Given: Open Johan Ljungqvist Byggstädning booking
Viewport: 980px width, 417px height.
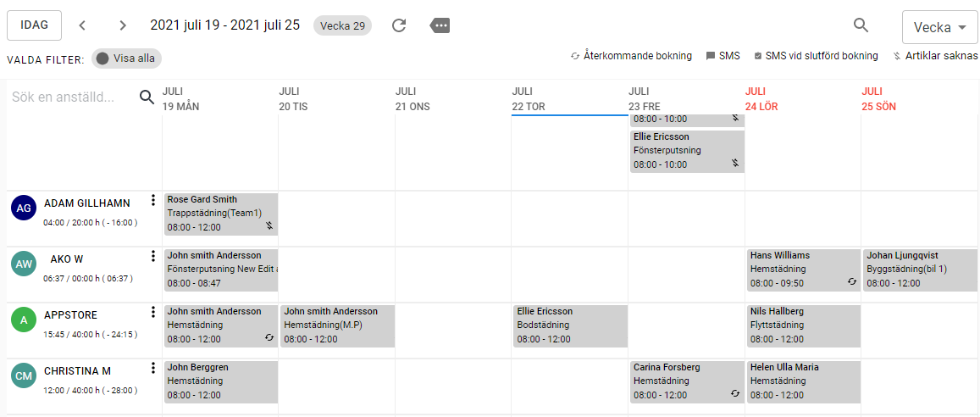Looking at the screenshot, I should tap(920, 270).
